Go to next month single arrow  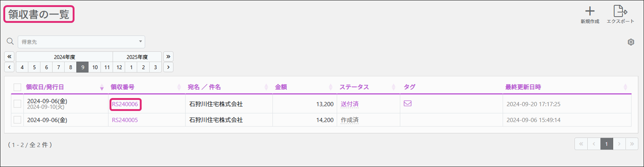tap(168, 67)
